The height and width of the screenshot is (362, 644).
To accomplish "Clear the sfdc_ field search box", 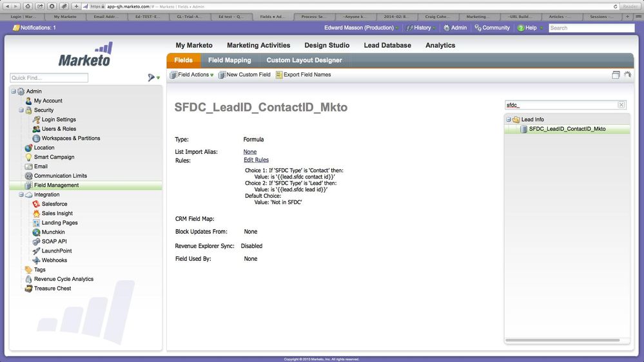I will pos(621,105).
